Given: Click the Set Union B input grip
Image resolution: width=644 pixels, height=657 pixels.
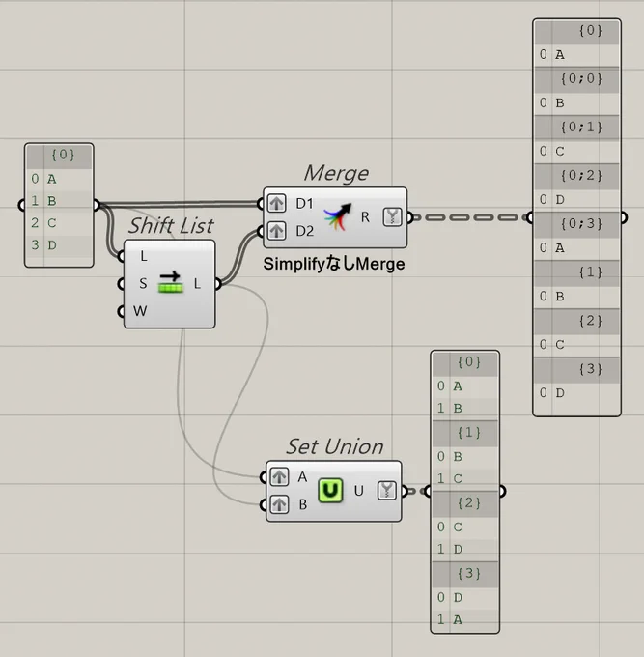Looking at the screenshot, I should pyautogui.click(x=263, y=504).
